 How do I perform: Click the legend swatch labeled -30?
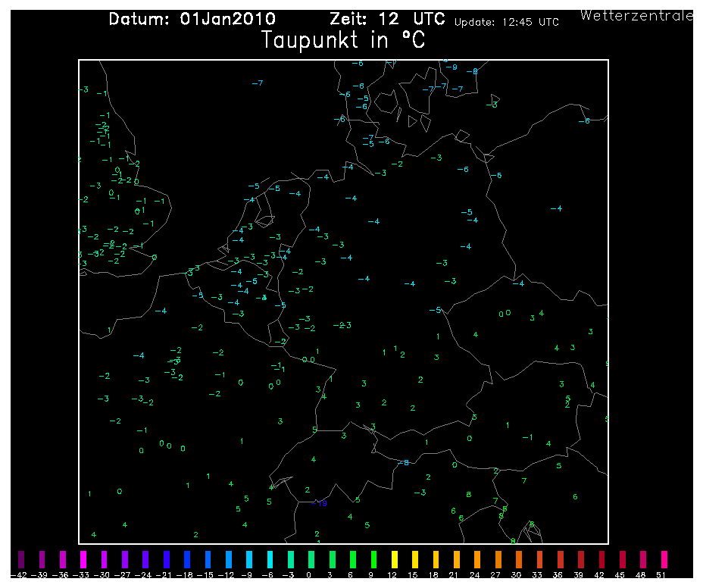(104, 559)
